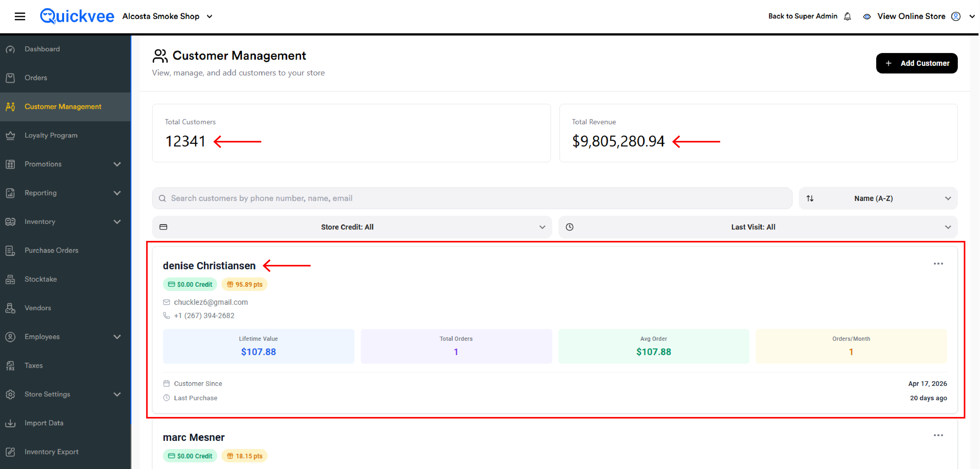Click Back to Super Admin link

tap(803, 16)
